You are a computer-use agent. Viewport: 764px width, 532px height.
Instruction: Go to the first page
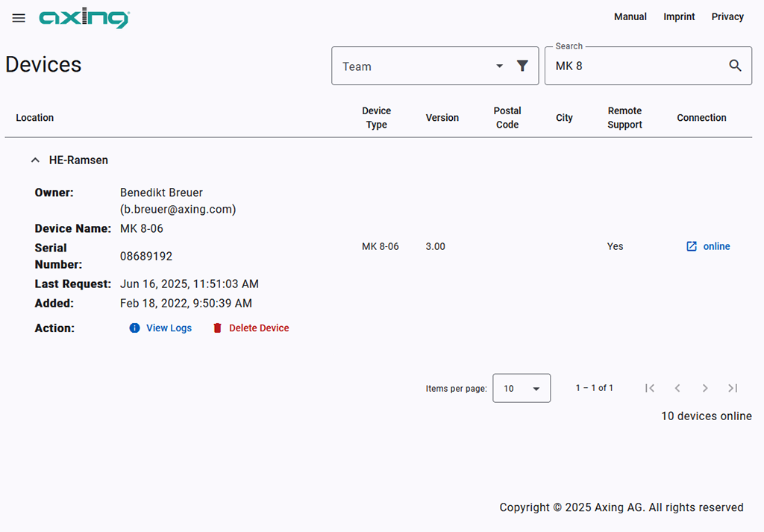click(x=650, y=388)
